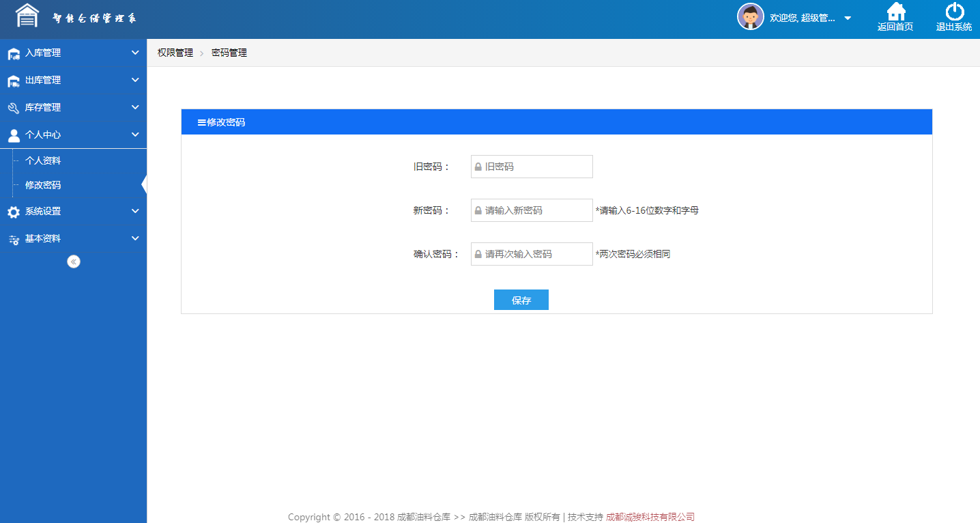Open the user account dropdown arrow
This screenshot has width=980, height=523.
point(848,18)
